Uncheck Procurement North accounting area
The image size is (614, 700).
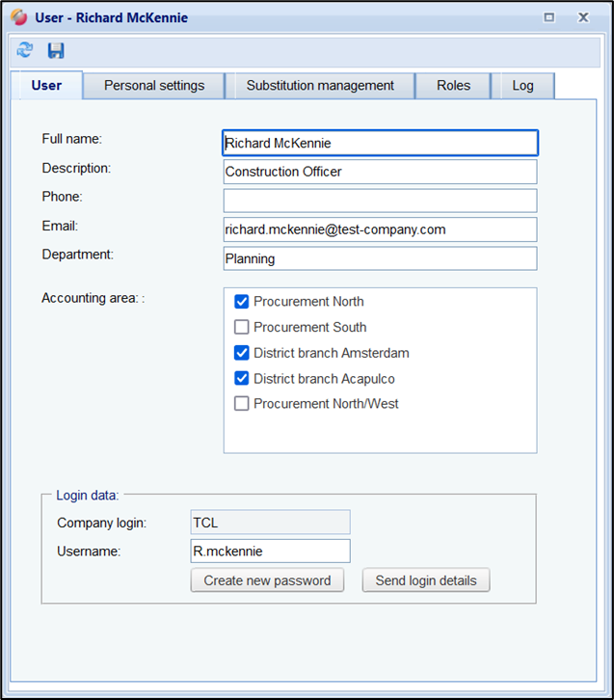(242, 302)
